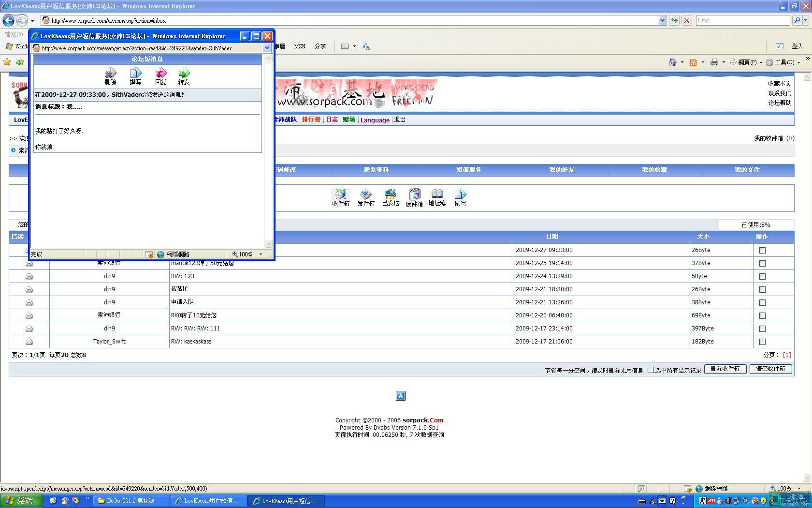
Task: Click the compose (撰写) icon in message popup
Action: tap(135, 75)
